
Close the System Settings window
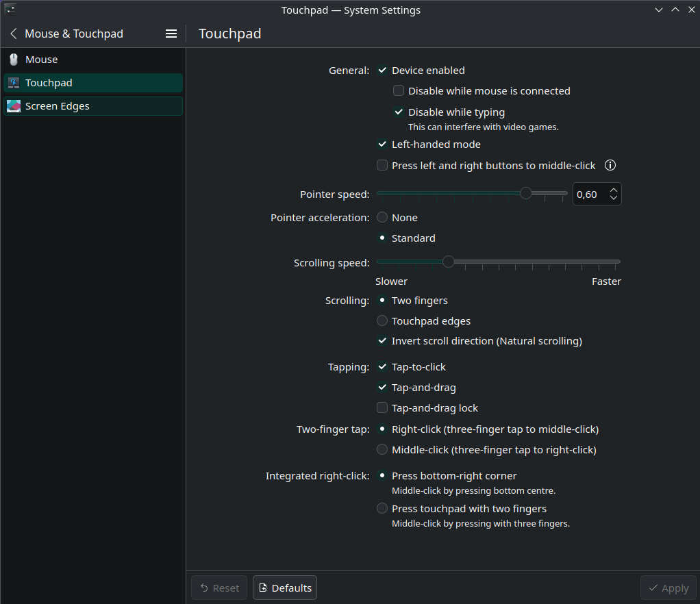[x=691, y=10]
